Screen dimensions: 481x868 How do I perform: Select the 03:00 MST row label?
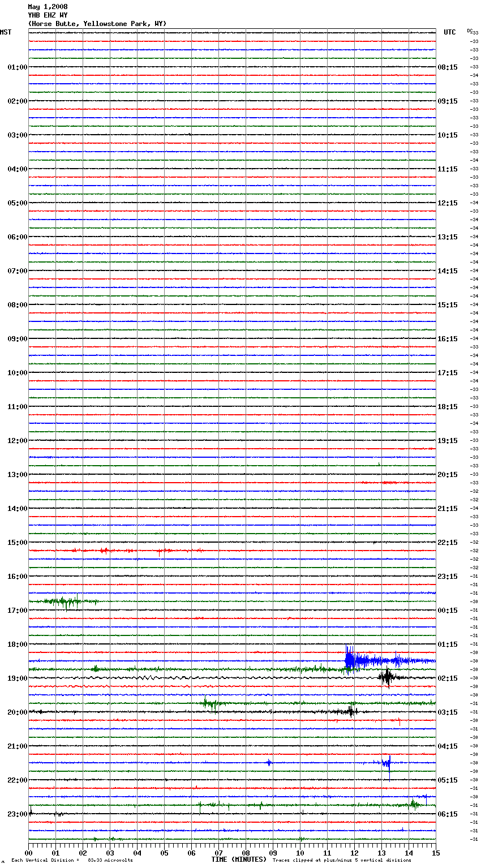tap(18, 135)
